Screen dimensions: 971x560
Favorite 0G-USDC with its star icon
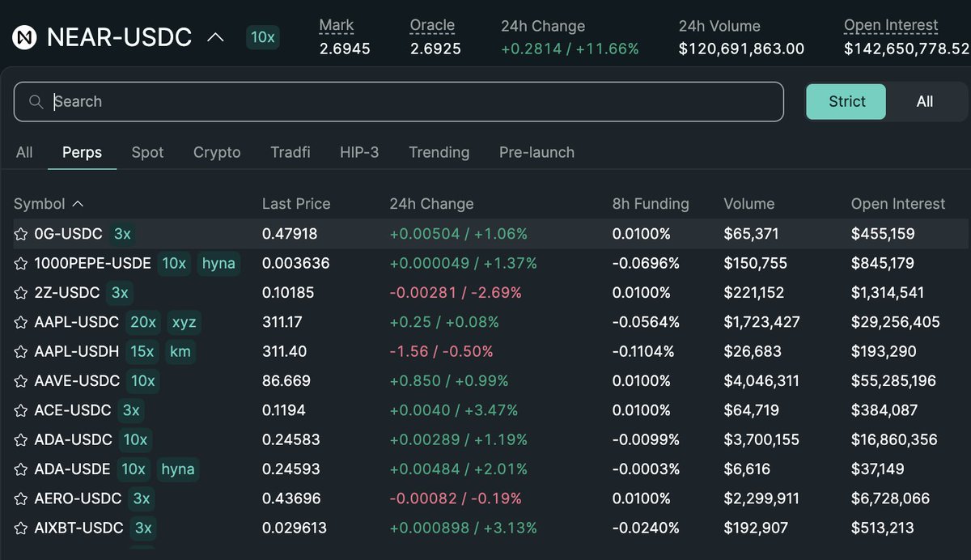21,234
